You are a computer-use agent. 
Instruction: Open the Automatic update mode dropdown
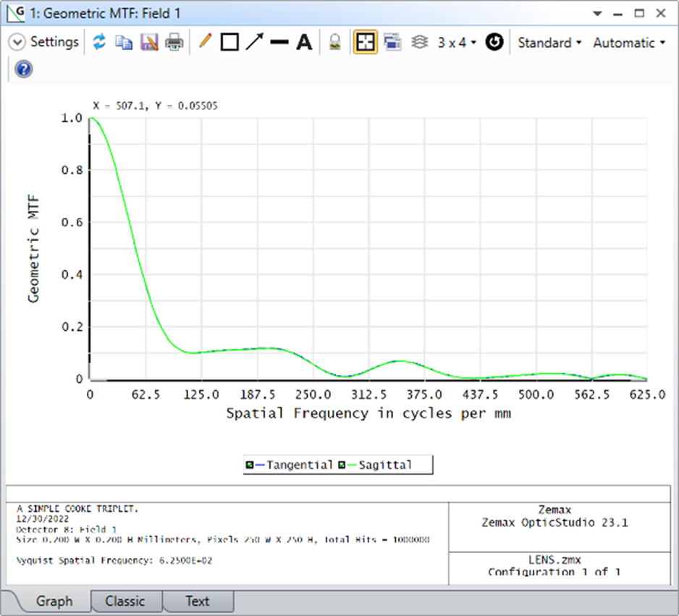(628, 42)
